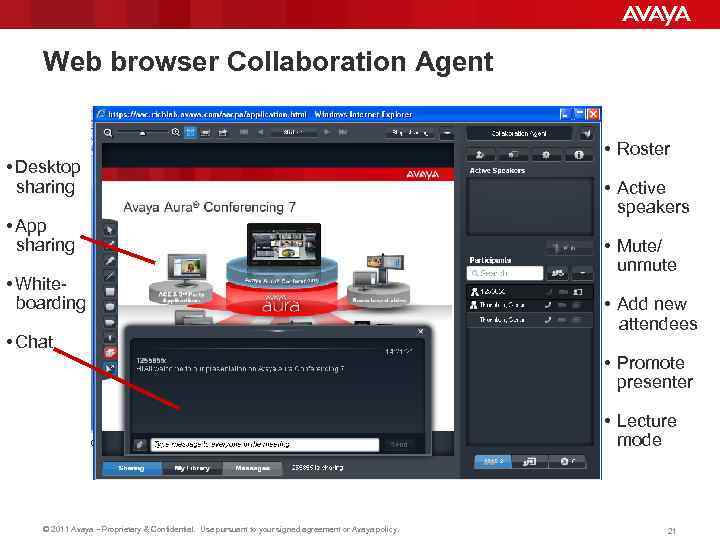Click the red eraser tool icon
Screen dimensions: 720x540
pos(110,353)
